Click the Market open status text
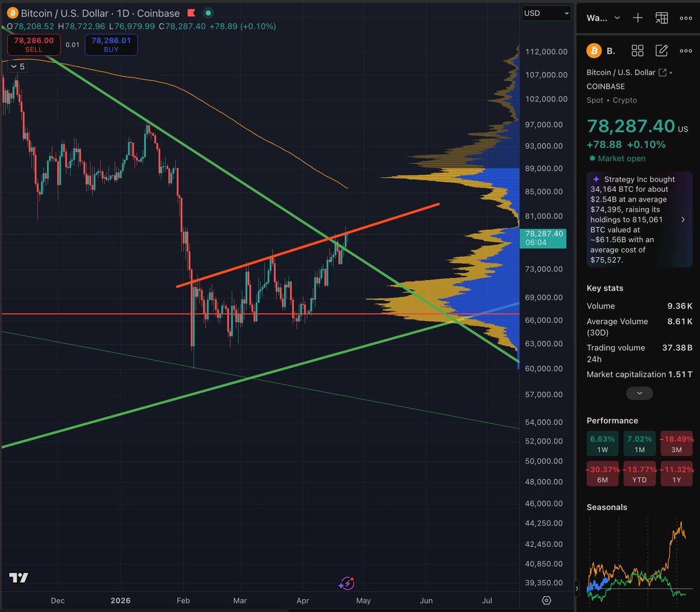700x612 pixels. click(622, 159)
